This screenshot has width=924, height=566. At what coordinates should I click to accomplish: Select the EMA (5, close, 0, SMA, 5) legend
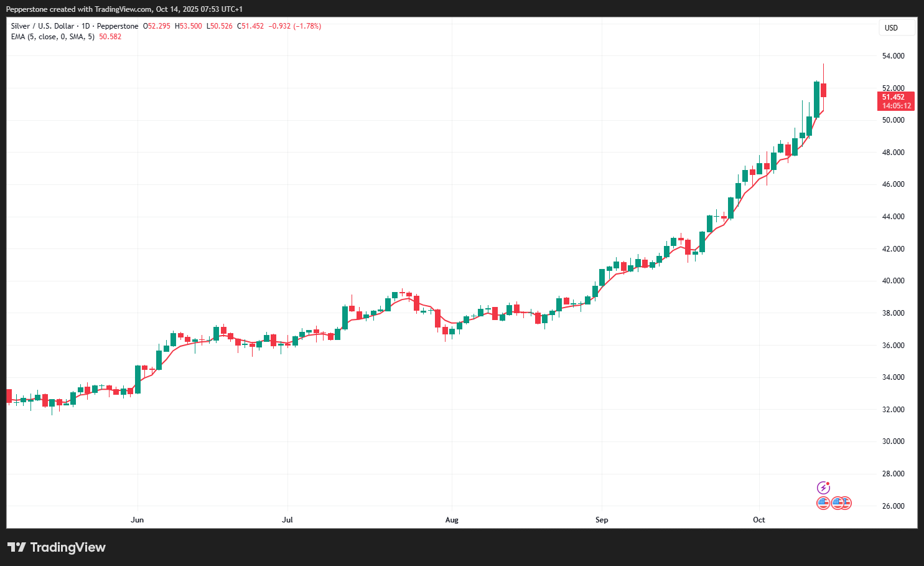[53, 37]
